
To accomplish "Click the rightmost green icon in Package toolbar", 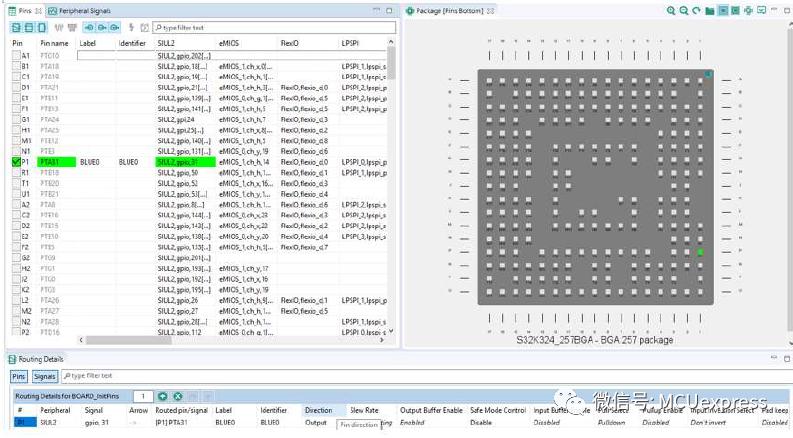I will tap(761, 11).
